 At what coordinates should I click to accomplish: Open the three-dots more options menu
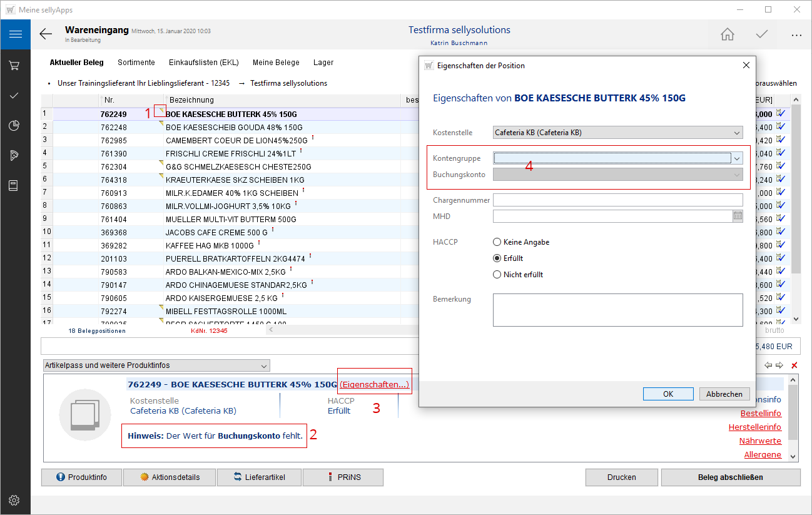pos(796,35)
